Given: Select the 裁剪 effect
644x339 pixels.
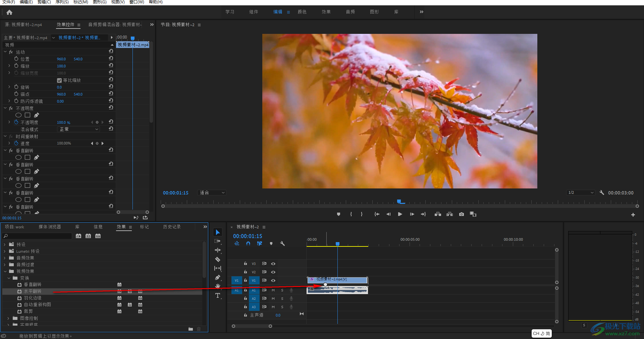Looking at the screenshot, I should (28, 312).
